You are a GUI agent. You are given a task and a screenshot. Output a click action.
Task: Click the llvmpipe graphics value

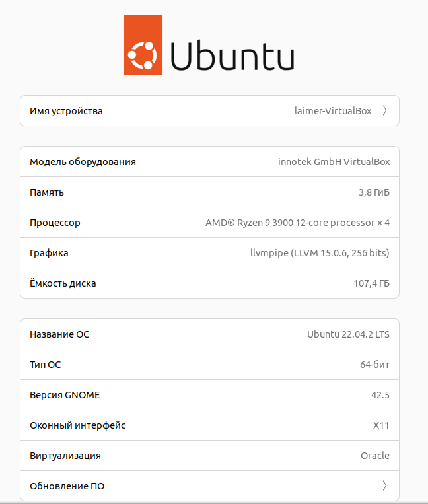pyautogui.click(x=320, y=253)
